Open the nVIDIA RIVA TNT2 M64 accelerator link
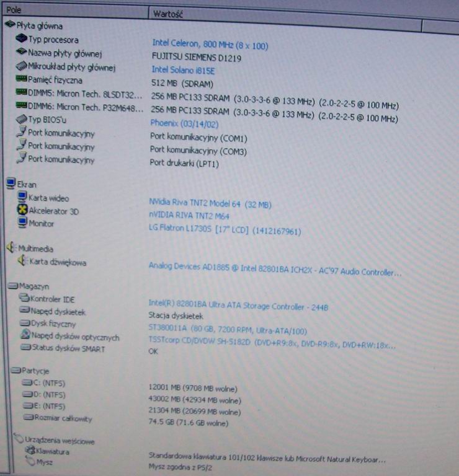 click(x=189, y=215)
